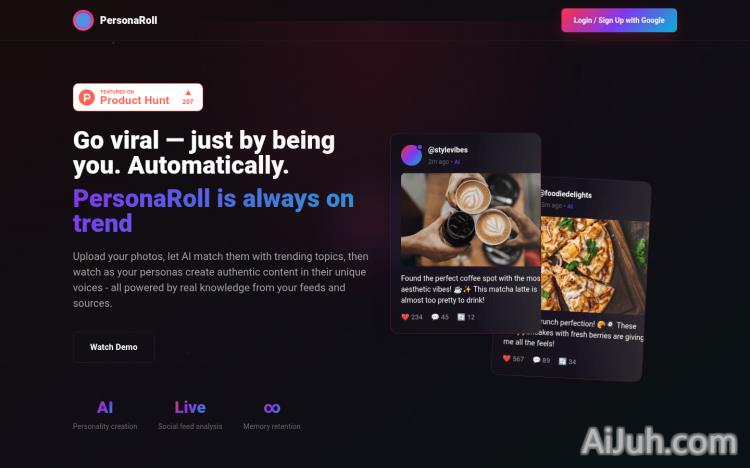Screen dimensions: 750x468
Task: View the coffee latte post image
Action: (x=471, y=220)
